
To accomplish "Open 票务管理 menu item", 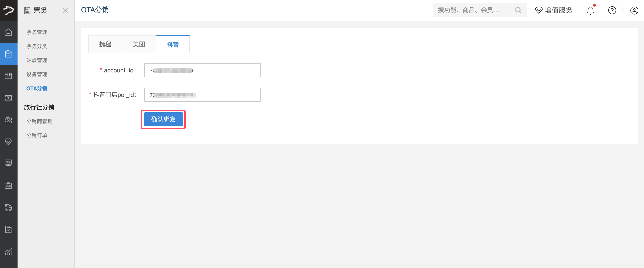I will 37,32.
